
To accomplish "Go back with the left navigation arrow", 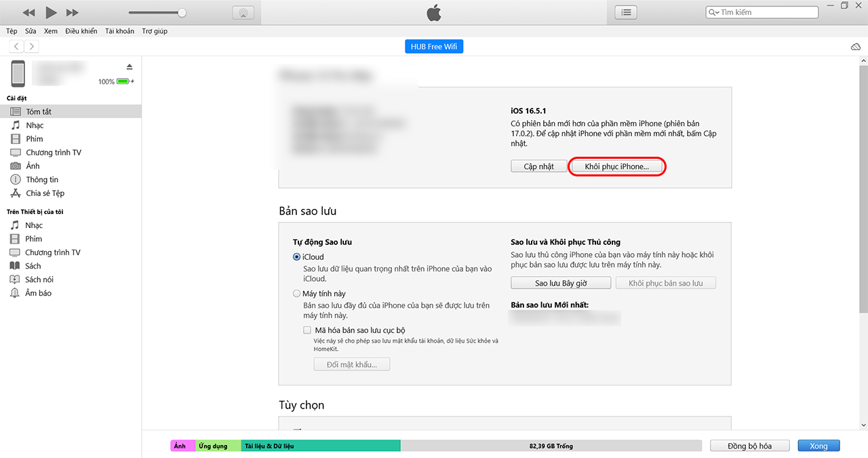I will [x=16, y=46].
